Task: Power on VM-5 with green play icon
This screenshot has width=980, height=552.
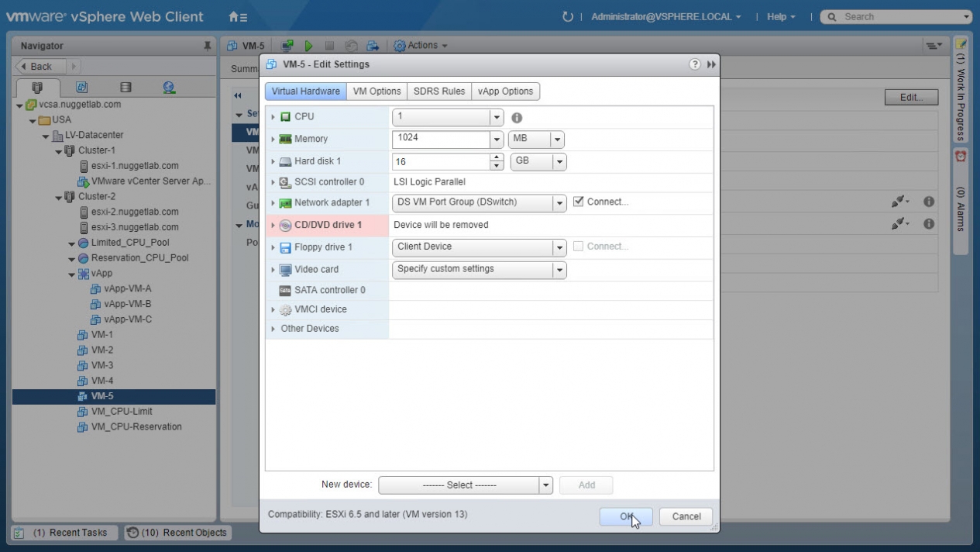Action: pyautogui.click(x=308, y=46)
